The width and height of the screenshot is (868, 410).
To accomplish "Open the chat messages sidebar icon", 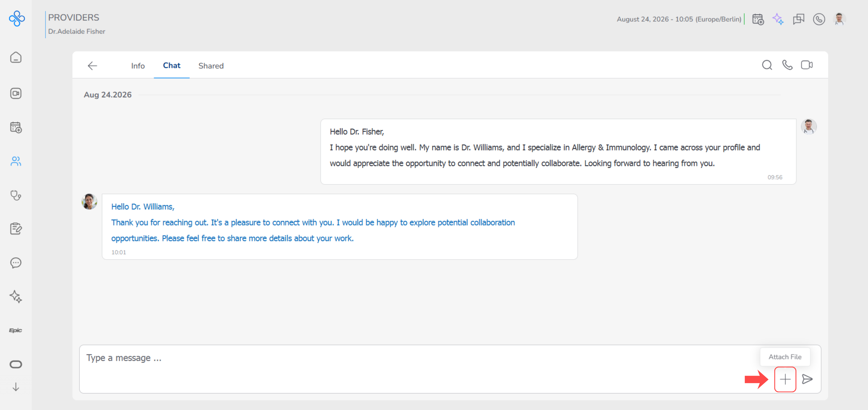I will pos(16,263).
